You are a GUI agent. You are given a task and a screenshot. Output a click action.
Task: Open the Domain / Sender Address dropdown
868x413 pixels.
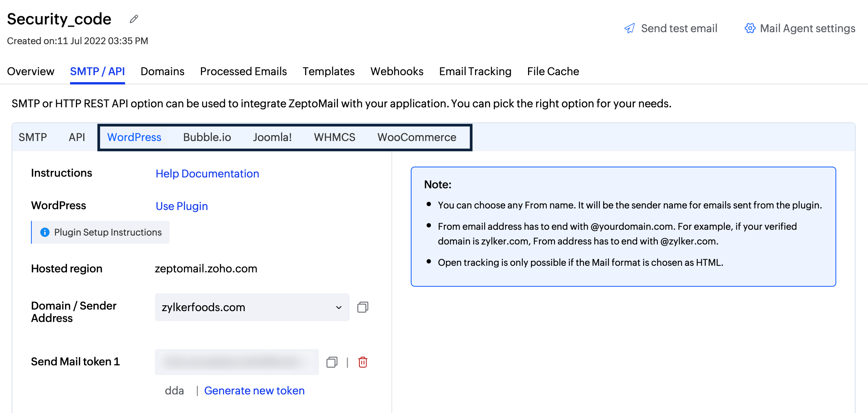[x=252, y=307]
